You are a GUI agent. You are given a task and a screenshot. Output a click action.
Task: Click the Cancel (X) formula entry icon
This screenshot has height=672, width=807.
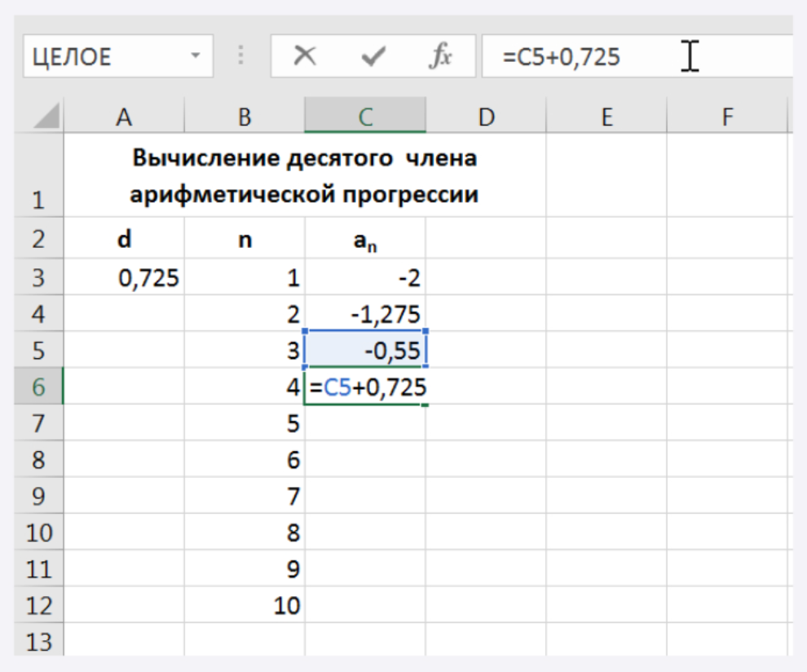click(x=305, y=57)
